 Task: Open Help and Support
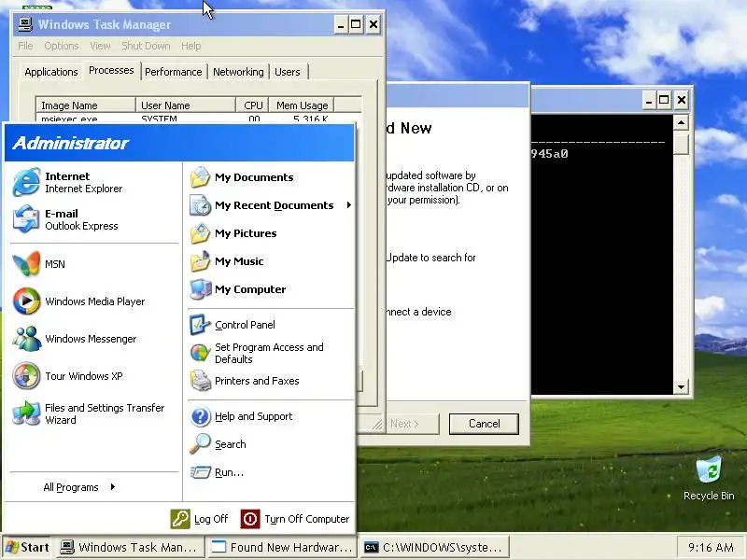pos(241,416)
